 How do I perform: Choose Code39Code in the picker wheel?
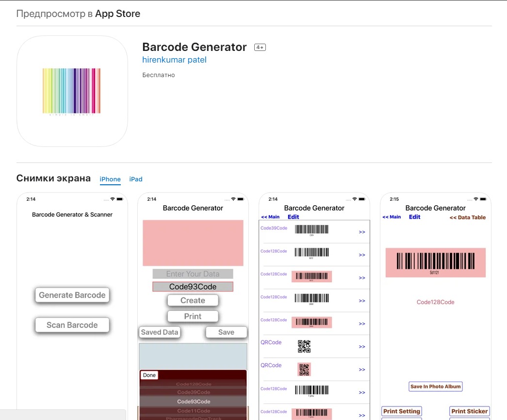pyautogui.click(x=194, y=392)
